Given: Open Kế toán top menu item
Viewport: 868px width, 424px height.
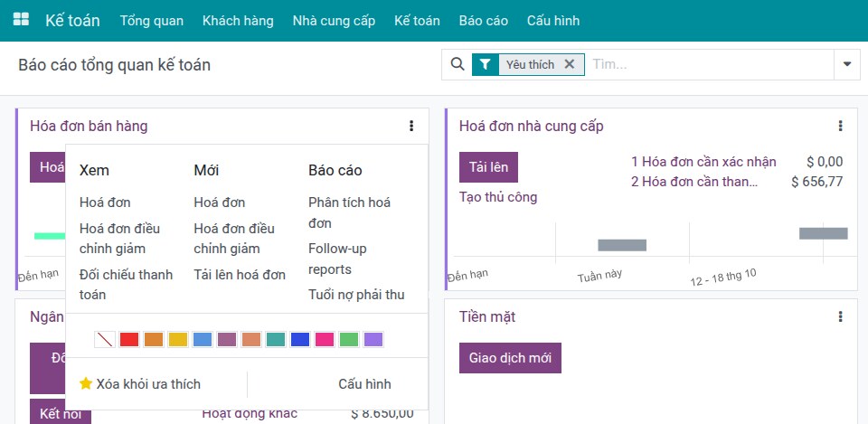Looking at the screenshot, I should click(x=417, y=21).
